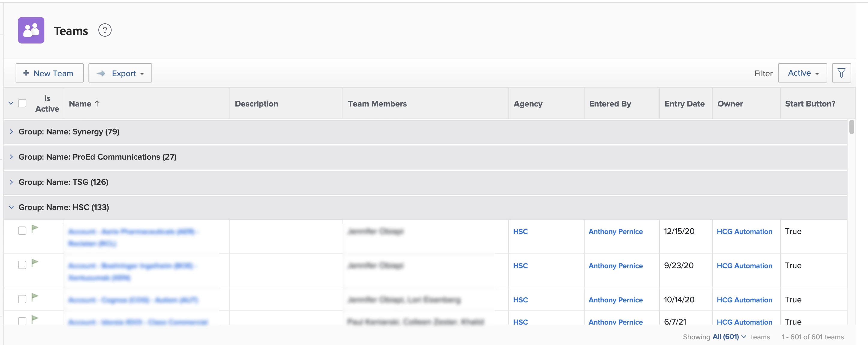Sort by the Entry Date column header
868x345 pixels.
click(684, 104)
